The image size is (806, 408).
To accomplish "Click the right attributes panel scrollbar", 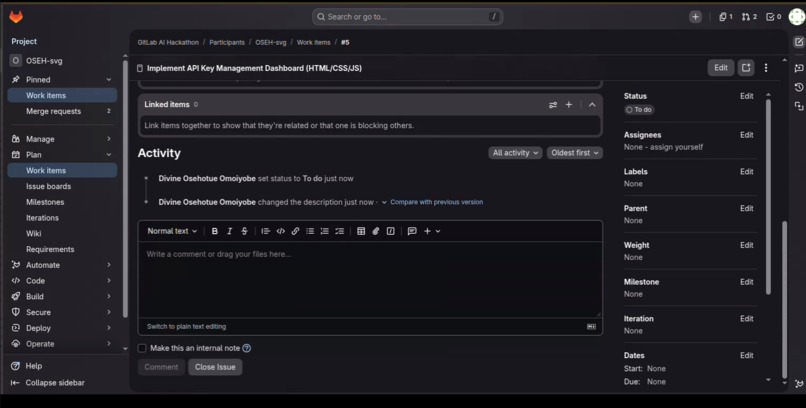I will 768,197.
